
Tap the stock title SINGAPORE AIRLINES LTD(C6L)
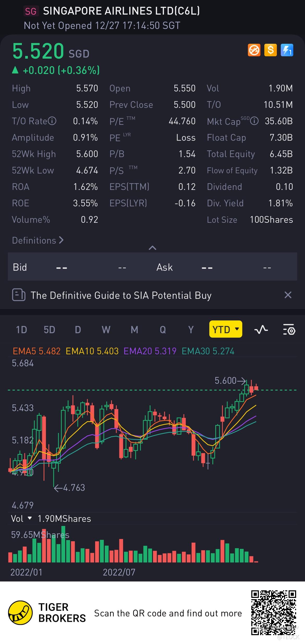pyautogui.click(x=121, y=11)
